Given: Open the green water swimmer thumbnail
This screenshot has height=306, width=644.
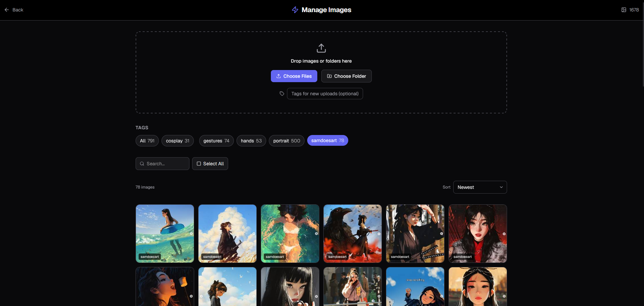Looking at the screenshot, I should [290, 234].
